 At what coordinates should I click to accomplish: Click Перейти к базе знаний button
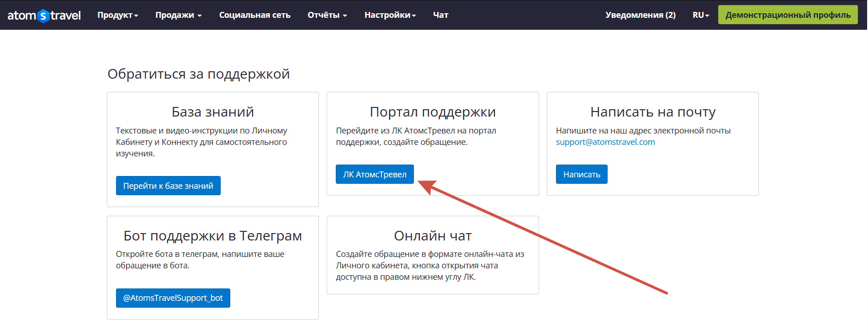coord(168,186)
